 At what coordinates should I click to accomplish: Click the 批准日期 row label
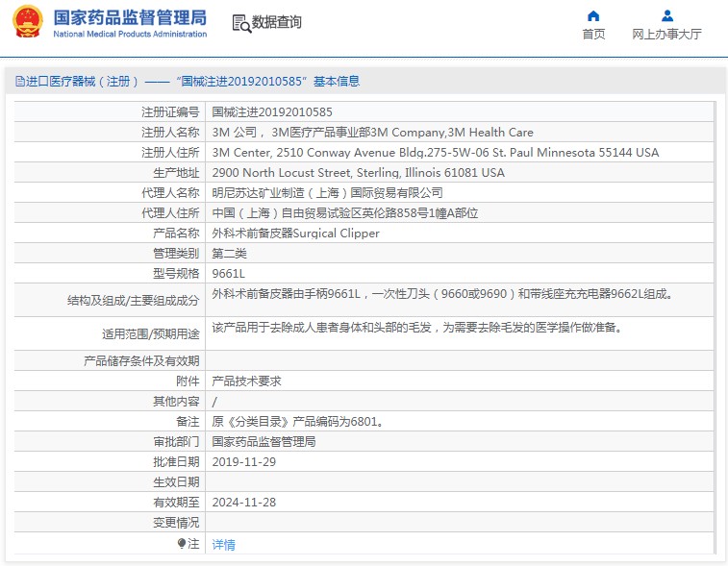(176, 462)
